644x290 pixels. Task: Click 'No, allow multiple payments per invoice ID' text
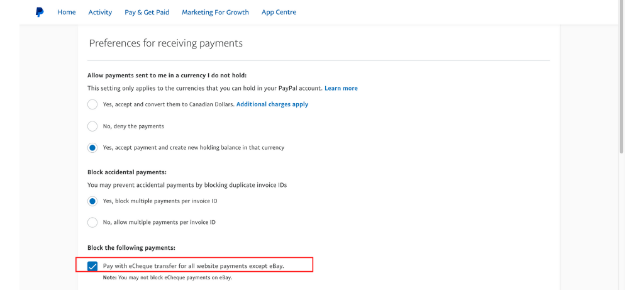(159, 223)
